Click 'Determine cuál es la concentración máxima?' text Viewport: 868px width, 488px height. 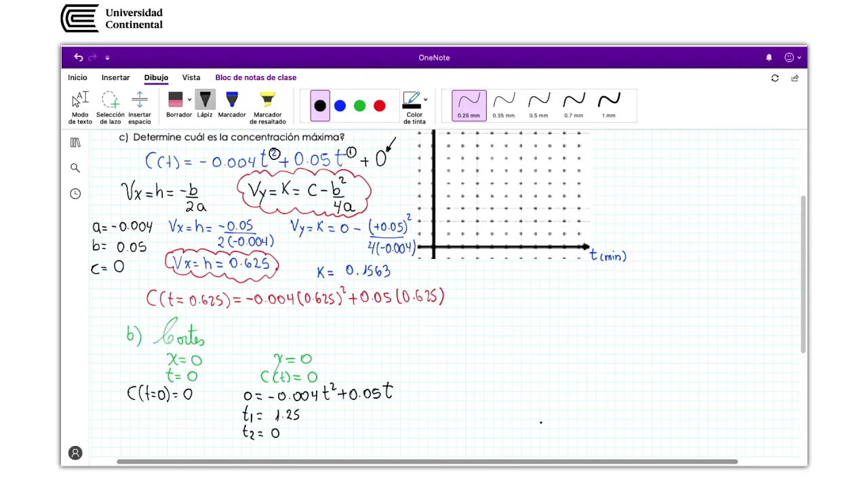(x=238, y=137)
